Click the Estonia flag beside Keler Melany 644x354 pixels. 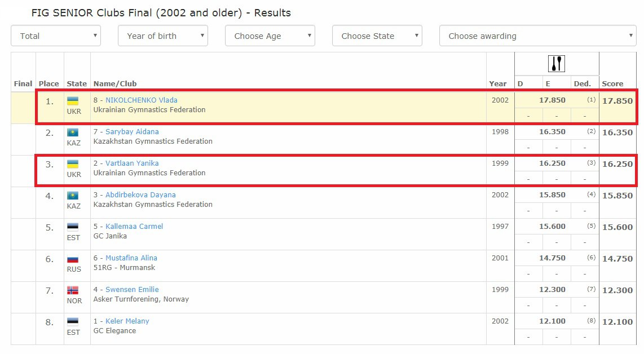(x=73, y=322)
